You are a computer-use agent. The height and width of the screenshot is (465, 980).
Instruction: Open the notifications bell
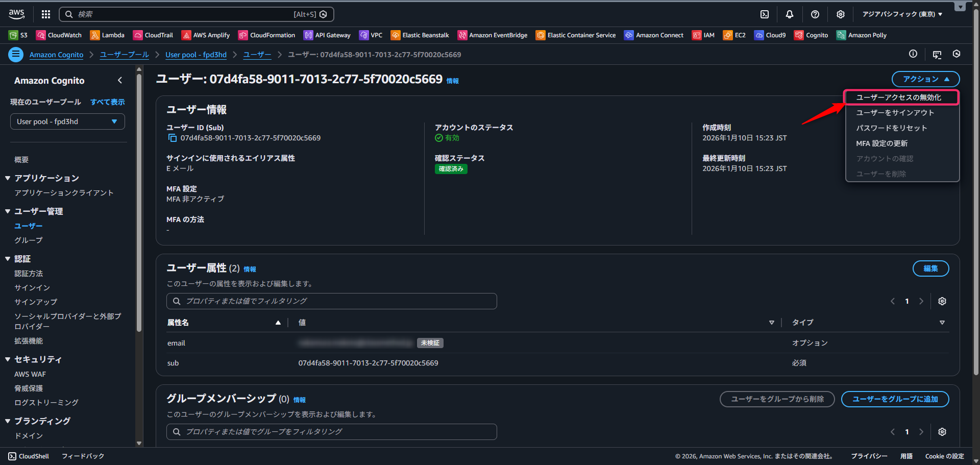790,14
